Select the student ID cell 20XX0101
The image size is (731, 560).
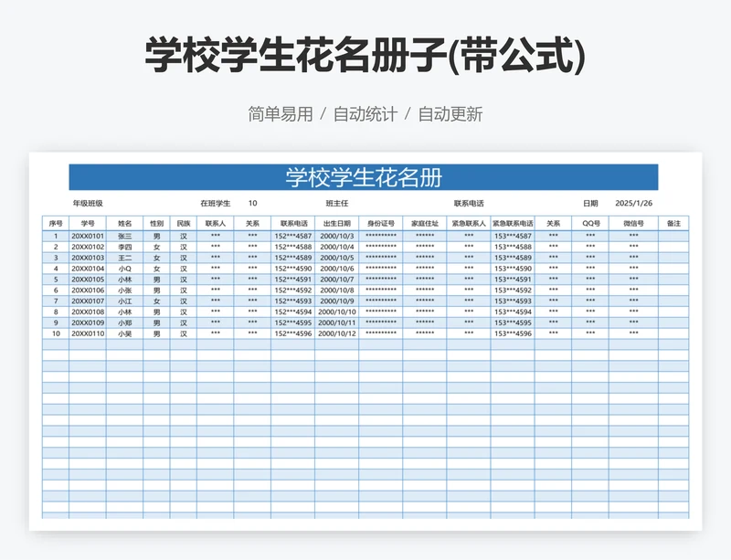88,237
